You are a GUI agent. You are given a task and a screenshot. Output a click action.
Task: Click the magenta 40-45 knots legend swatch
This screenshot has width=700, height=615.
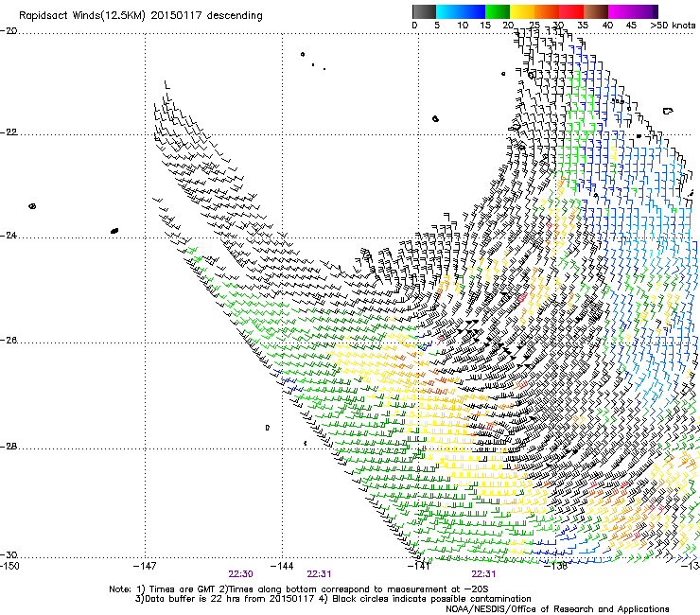point(621,11)
